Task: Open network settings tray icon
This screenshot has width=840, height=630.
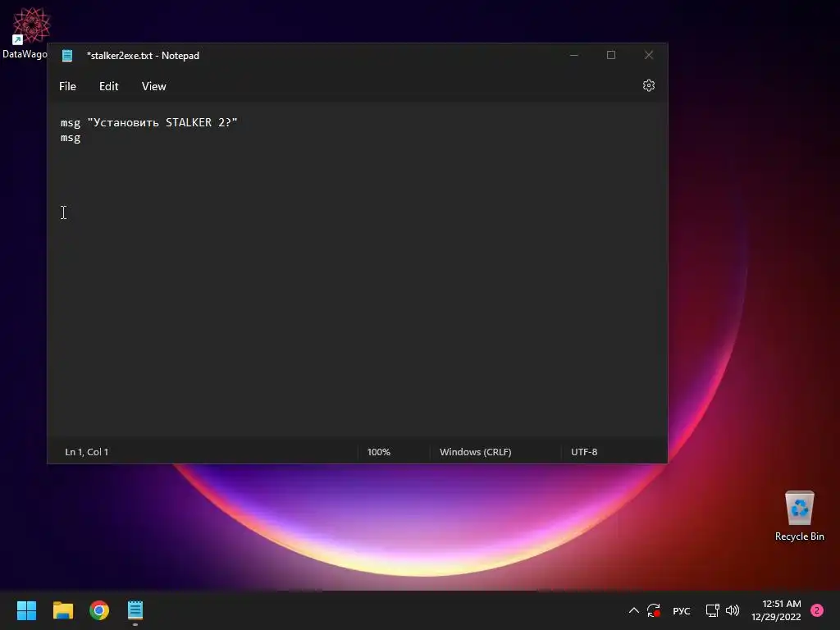Action: coord(713,610)
